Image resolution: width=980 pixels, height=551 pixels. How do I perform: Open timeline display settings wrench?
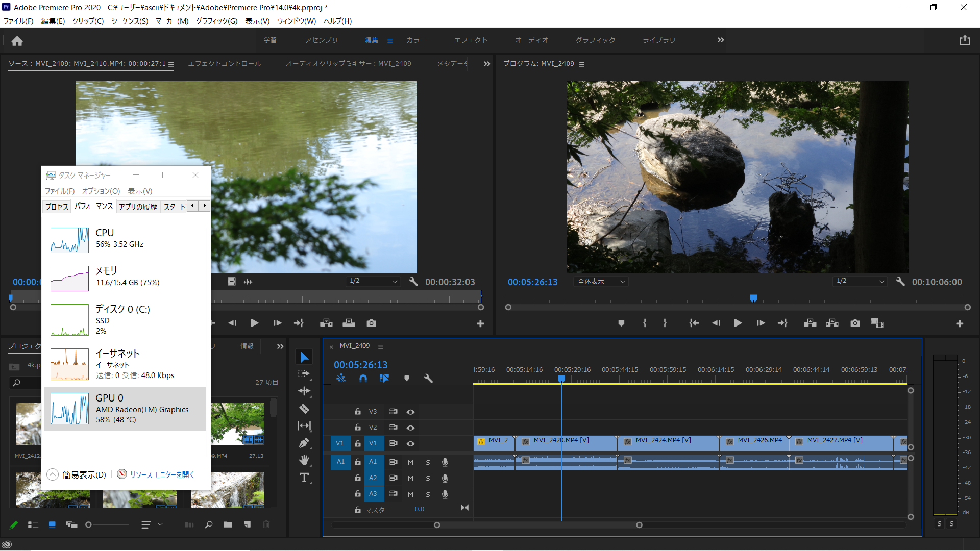click(428, 378)
